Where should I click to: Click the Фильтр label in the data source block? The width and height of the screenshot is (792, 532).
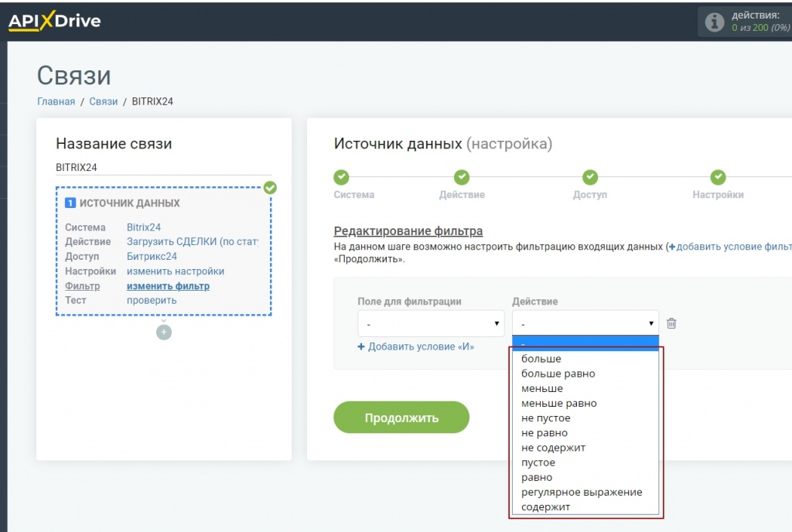pyautogui.click(x=82, y=285)
